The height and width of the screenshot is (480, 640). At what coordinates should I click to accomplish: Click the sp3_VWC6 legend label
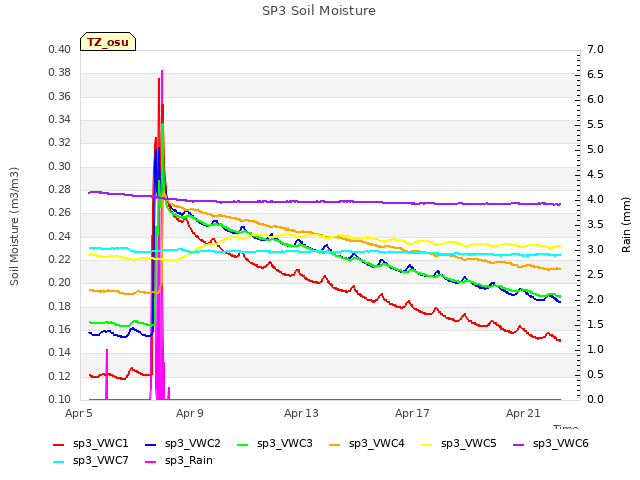click(x=560, y=443)
